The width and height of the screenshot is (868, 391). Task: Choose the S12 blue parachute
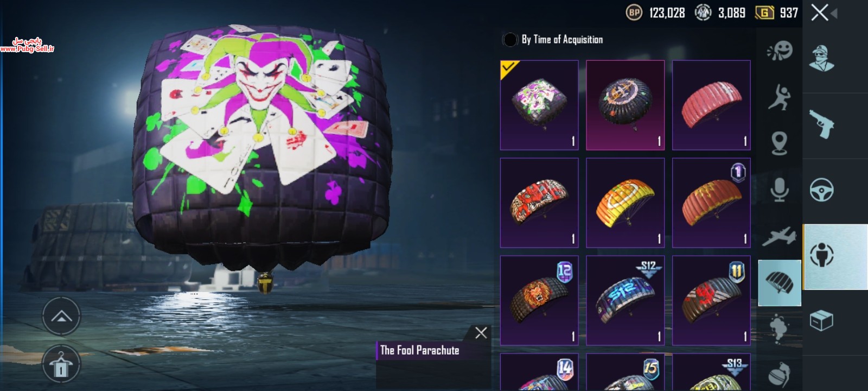626,300
